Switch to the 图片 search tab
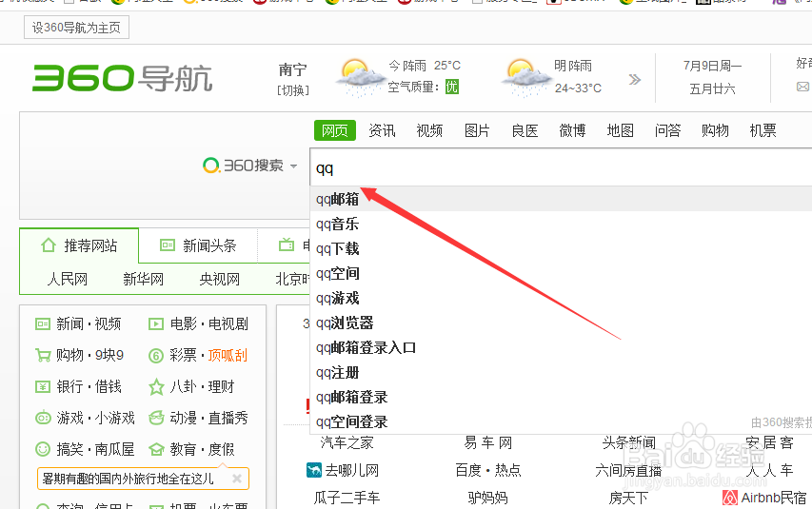Viewport: 812px width, 509px height. [x=477, y=130]
